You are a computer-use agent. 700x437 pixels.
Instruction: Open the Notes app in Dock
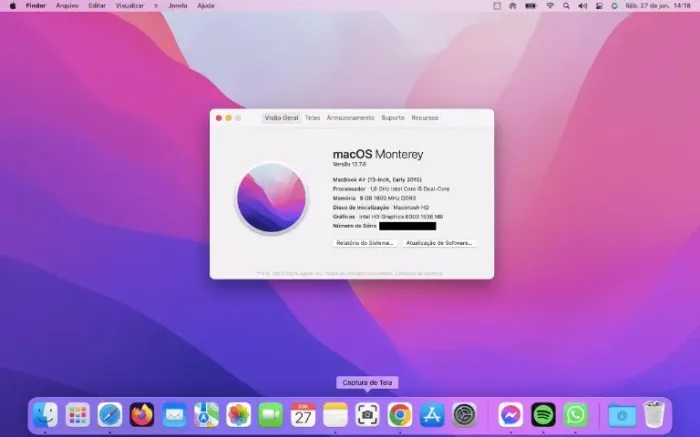335,415
